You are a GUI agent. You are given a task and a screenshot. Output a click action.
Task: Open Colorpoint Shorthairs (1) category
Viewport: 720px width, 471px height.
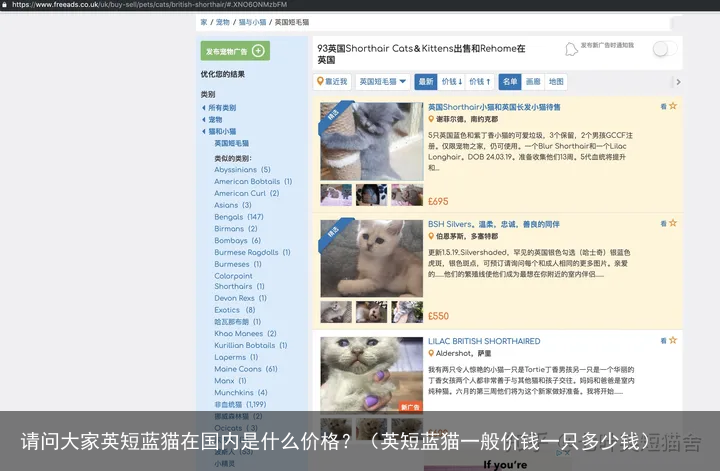click(239, 281)
